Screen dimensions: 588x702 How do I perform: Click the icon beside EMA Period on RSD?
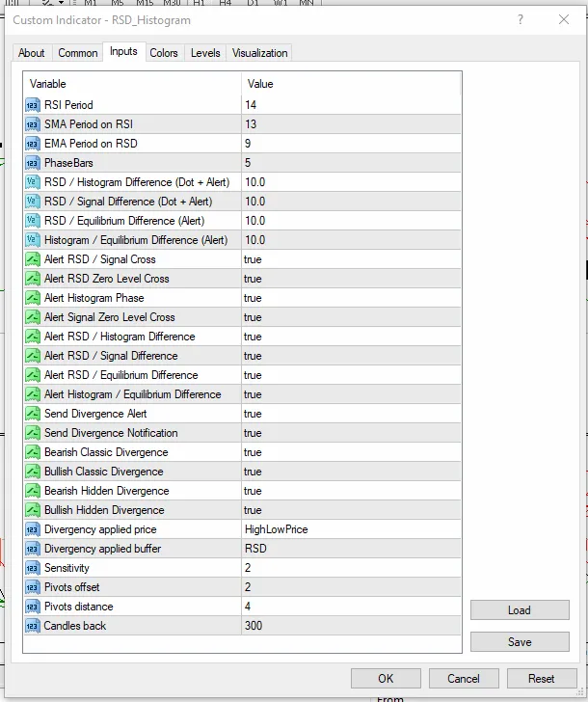coord(33,144)
